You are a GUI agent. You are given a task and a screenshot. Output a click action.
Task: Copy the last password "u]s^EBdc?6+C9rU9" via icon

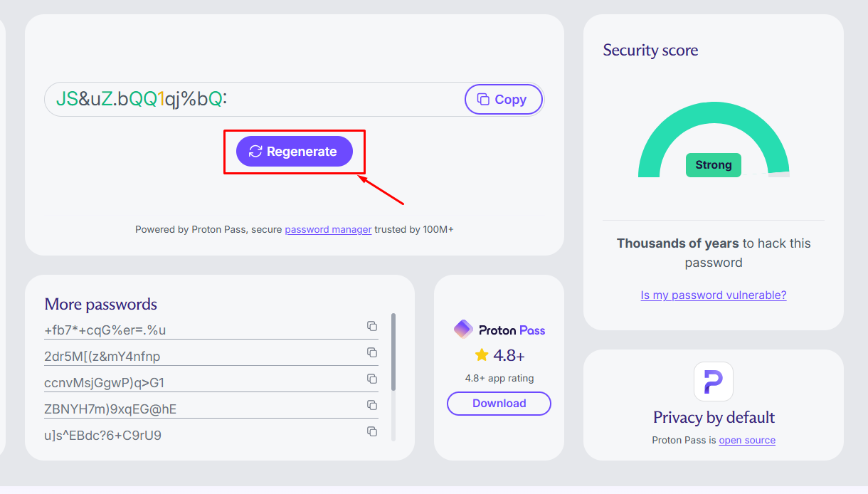point(371,431)
